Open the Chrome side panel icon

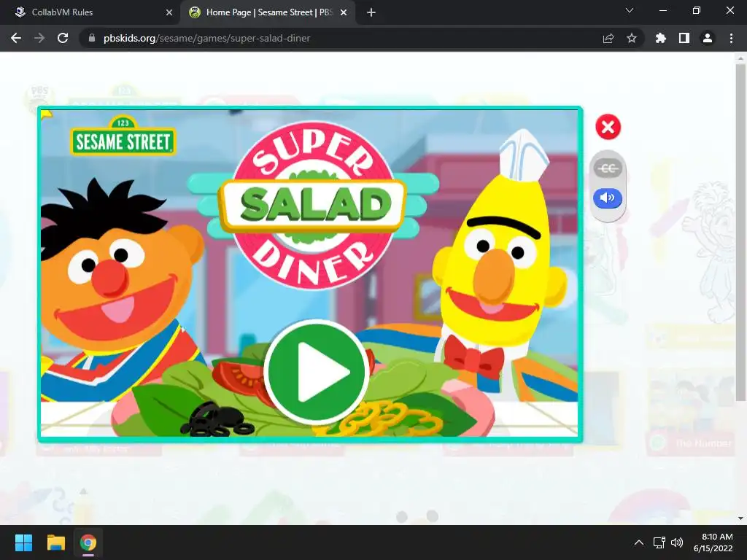684,38
